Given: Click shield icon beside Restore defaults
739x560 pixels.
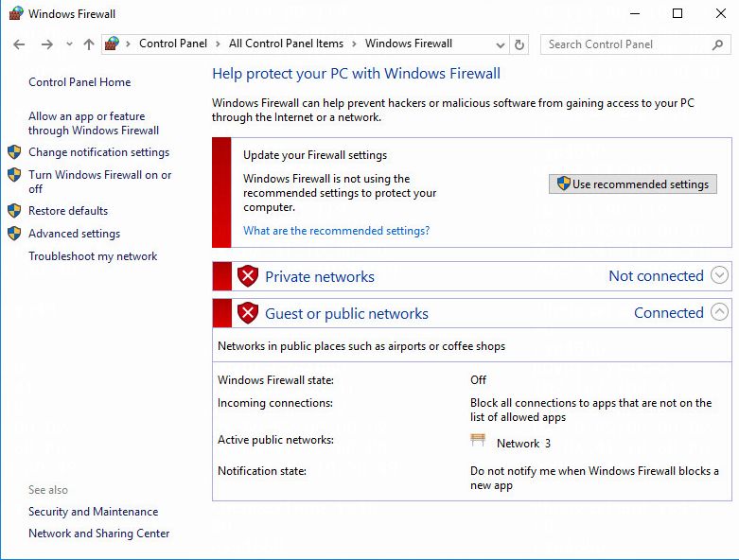Looking at the screenshot, I should [14, 211].
